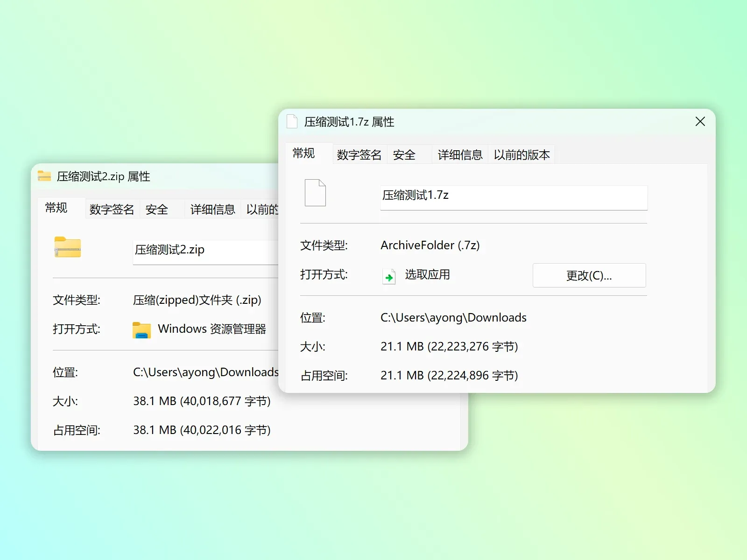The image size is (747, 560).
Task: Click the Windows 资源管理器 text
Action: click(x=212, y=329)
